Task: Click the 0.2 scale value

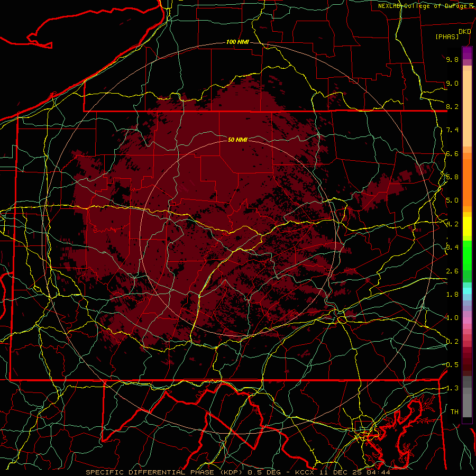Action: click(452, 342)
